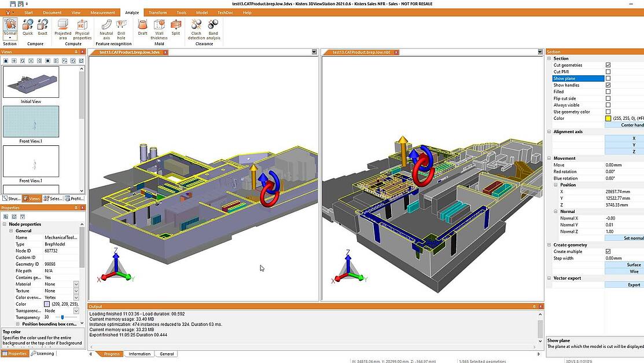Image resolution: width=644 pixels, height=363 pixels.
Task: Enable Flip cut side checkbox
Action: click(x=608, y=98)
